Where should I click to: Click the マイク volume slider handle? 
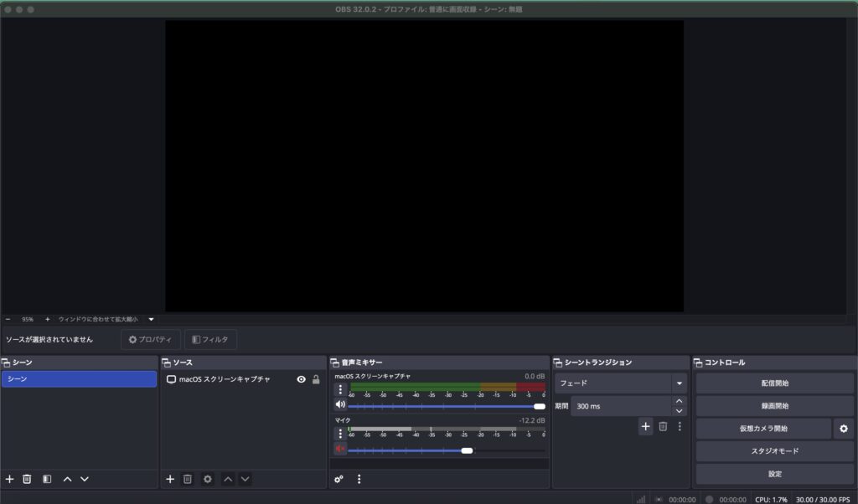[x=467, y=450]
